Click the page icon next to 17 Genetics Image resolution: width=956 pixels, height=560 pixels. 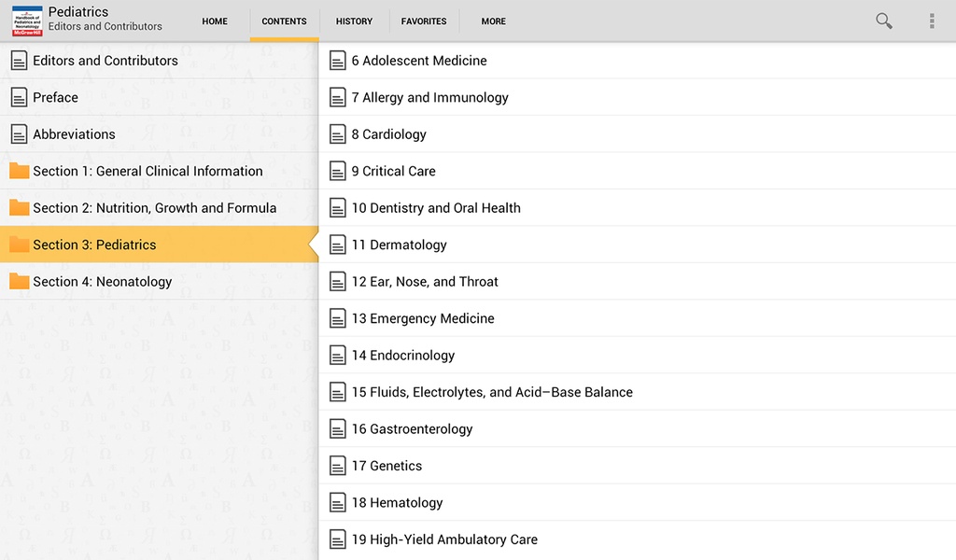point(338,466)
